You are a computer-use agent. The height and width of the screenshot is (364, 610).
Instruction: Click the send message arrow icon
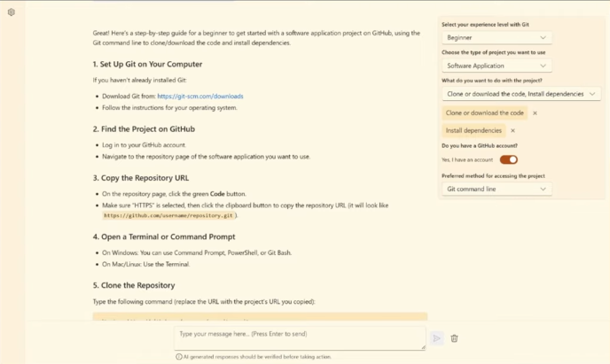pyautogui.click(x=436, y=338)
